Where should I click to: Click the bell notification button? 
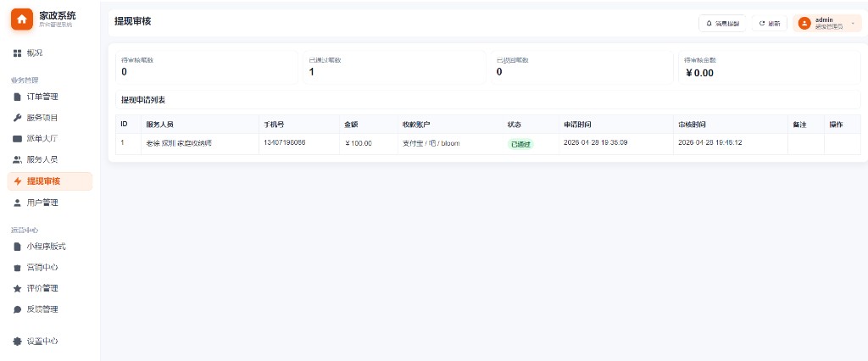coord(722,23)
